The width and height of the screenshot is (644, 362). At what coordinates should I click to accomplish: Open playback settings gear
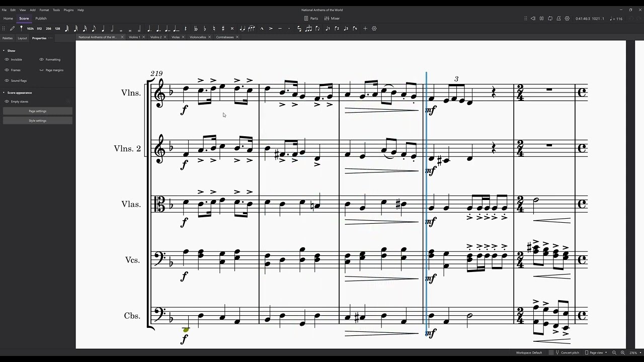[x=567, y=19]
